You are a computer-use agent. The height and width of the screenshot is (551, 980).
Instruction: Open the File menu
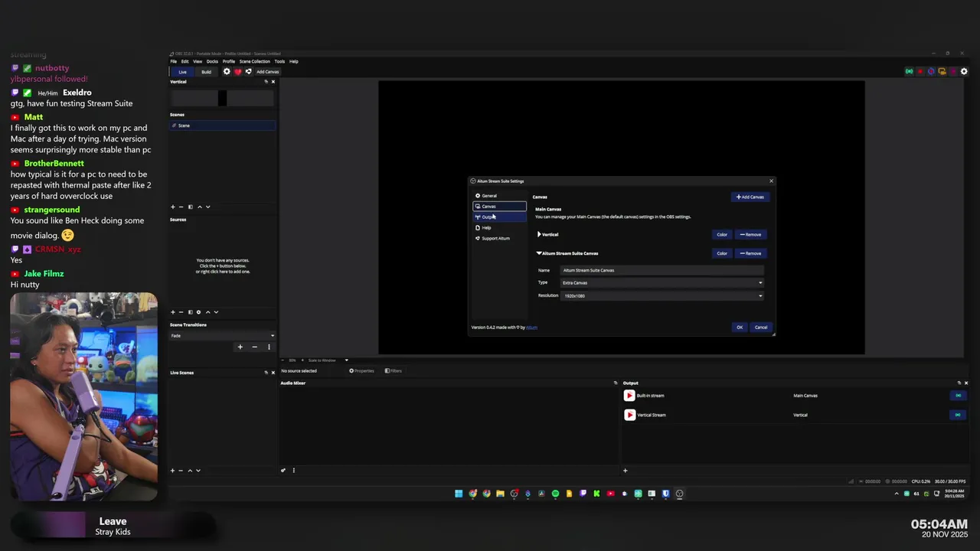(174, 61)
